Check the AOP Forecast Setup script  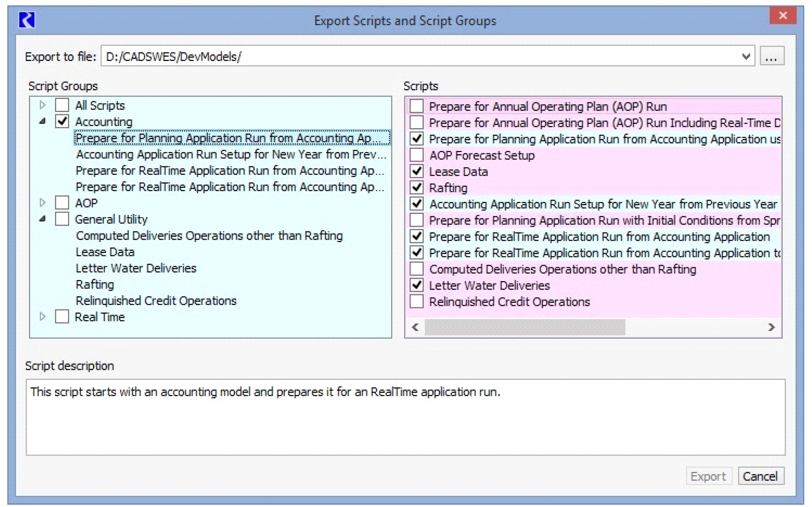[416, 155]
